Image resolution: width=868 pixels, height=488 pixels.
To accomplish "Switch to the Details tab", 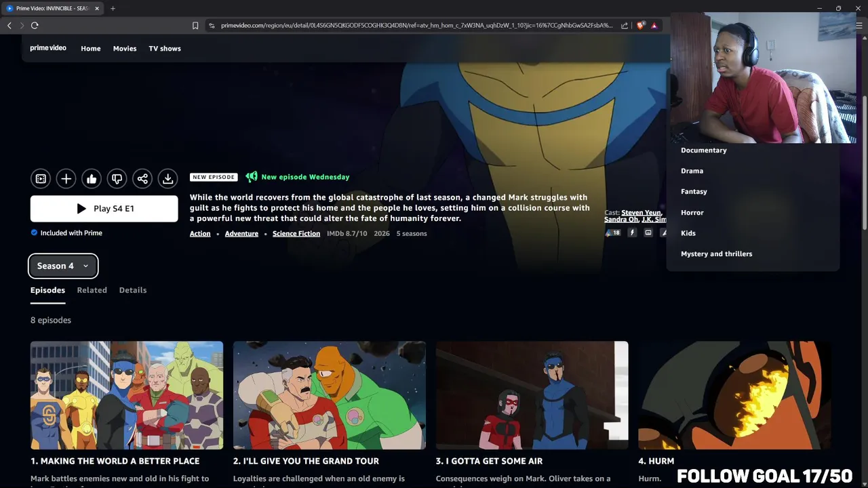I will [133, 290].
